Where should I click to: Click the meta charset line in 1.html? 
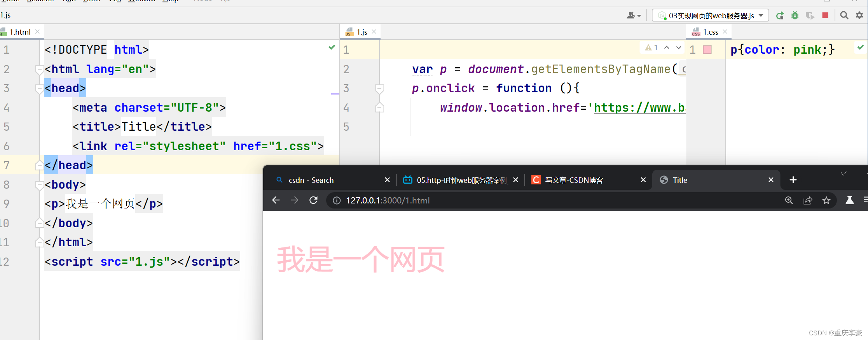pyautogui.click(x=149, y=108)
